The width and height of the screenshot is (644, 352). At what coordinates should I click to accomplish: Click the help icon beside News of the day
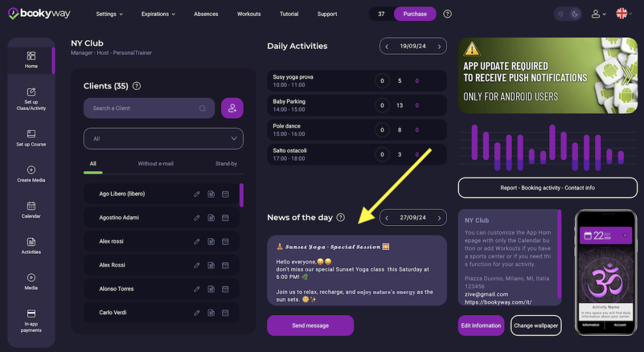click(341, 217)
